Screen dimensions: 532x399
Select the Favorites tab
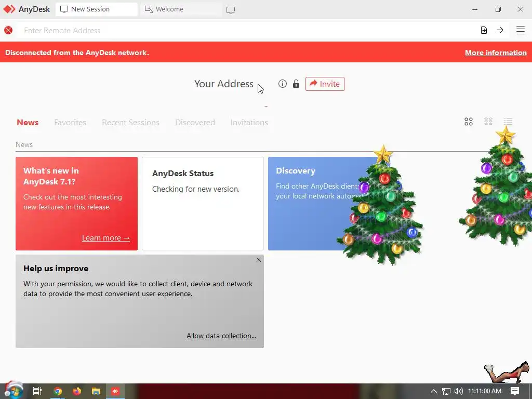tap(70, 123)
